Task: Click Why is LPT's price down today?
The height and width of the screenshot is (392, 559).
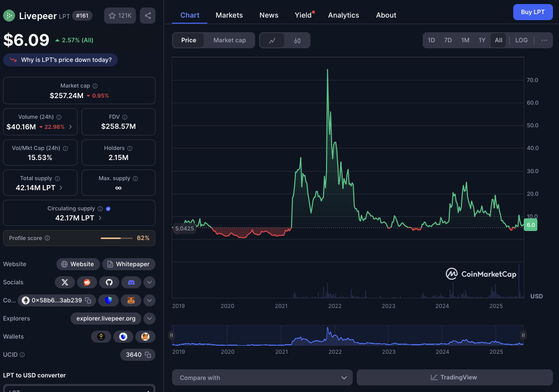Action: coord(60,60)
